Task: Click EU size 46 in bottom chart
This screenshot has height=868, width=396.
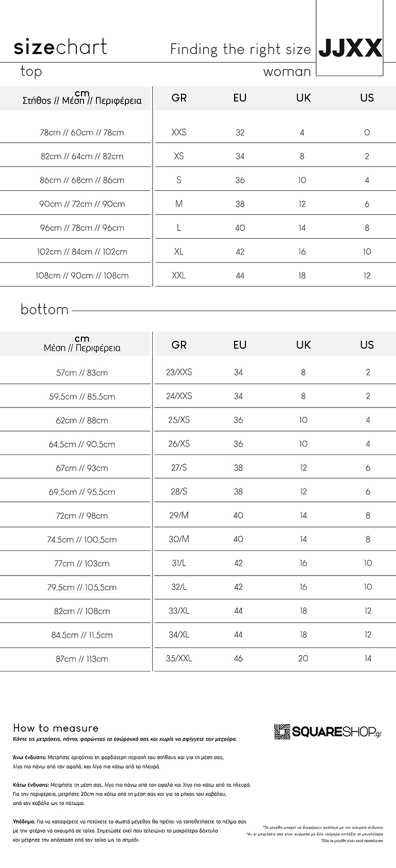Action: [238, 658]
